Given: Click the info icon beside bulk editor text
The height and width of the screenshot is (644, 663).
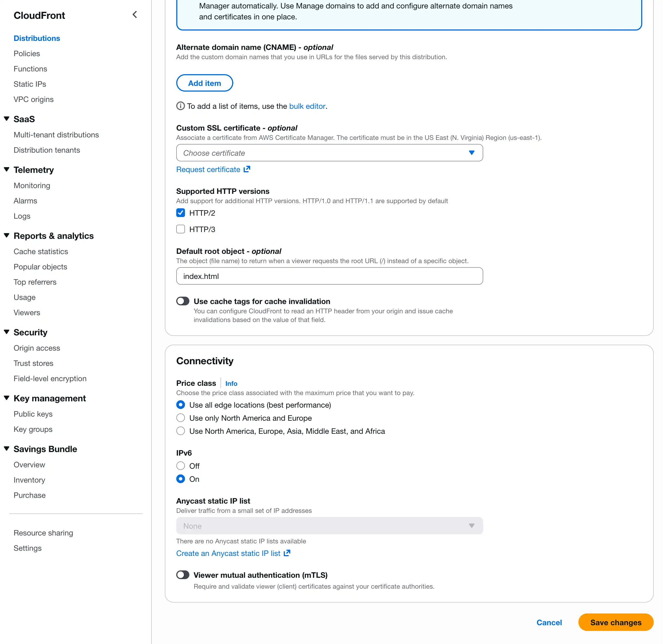Looking at the screenshot, I should [180, 106].
